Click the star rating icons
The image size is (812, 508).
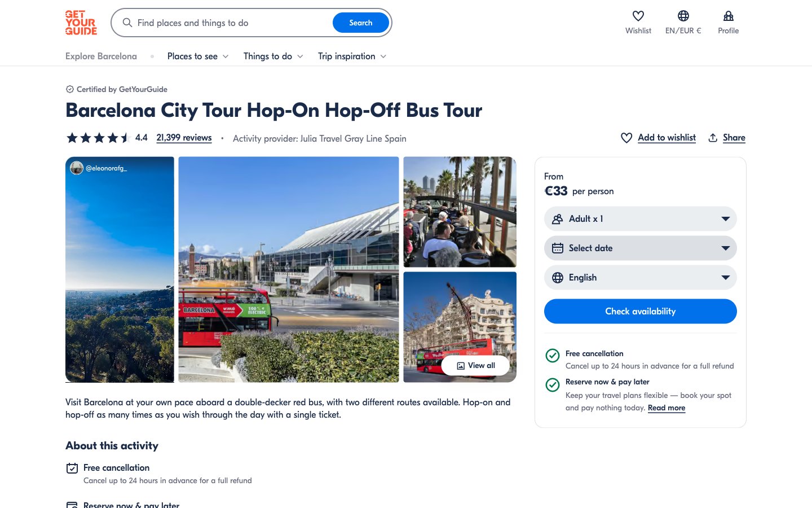click(99, 138)
